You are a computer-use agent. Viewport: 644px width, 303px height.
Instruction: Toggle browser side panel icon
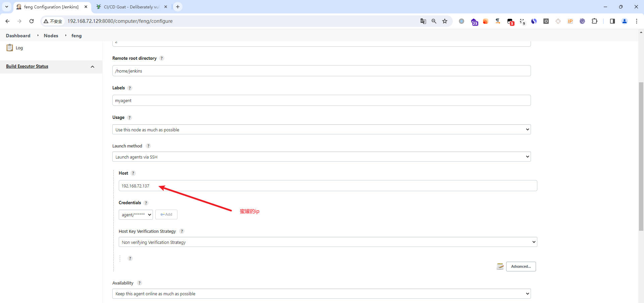612,21
